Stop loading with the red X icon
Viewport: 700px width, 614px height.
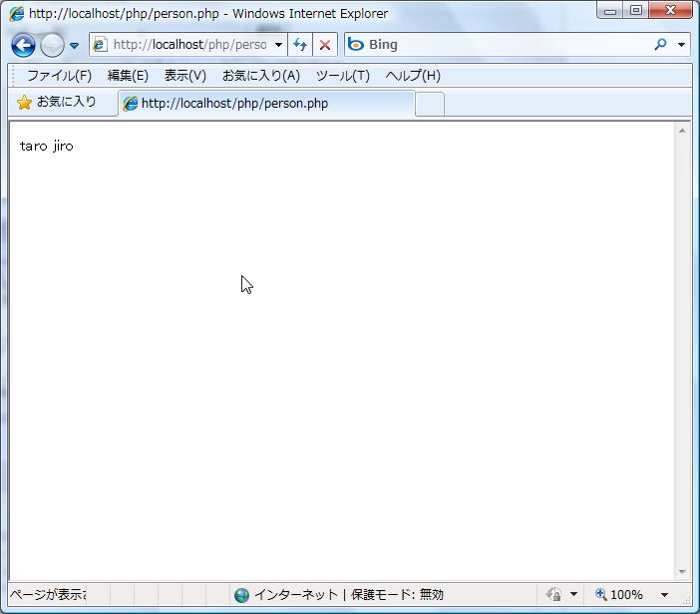tap(325, 45)
